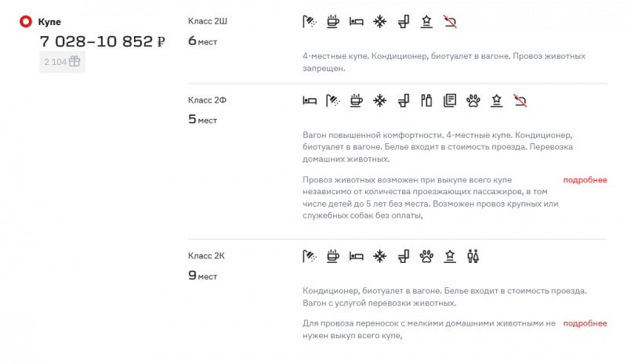Click the 2 104 bonus points gift badge
This screenshot has width=627, height=364.
62,62
